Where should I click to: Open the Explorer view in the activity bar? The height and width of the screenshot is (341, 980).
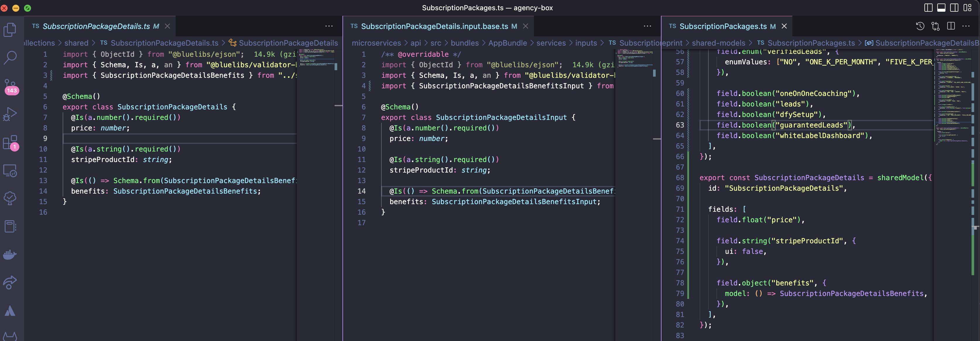[x=9, y=30]
